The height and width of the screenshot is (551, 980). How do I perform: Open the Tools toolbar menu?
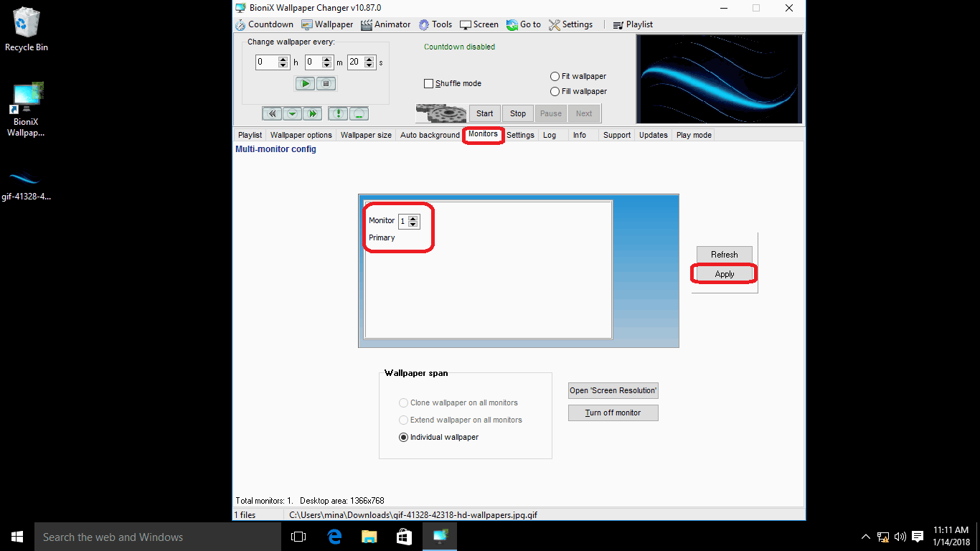pyautogui.click(x=435, y=24)
